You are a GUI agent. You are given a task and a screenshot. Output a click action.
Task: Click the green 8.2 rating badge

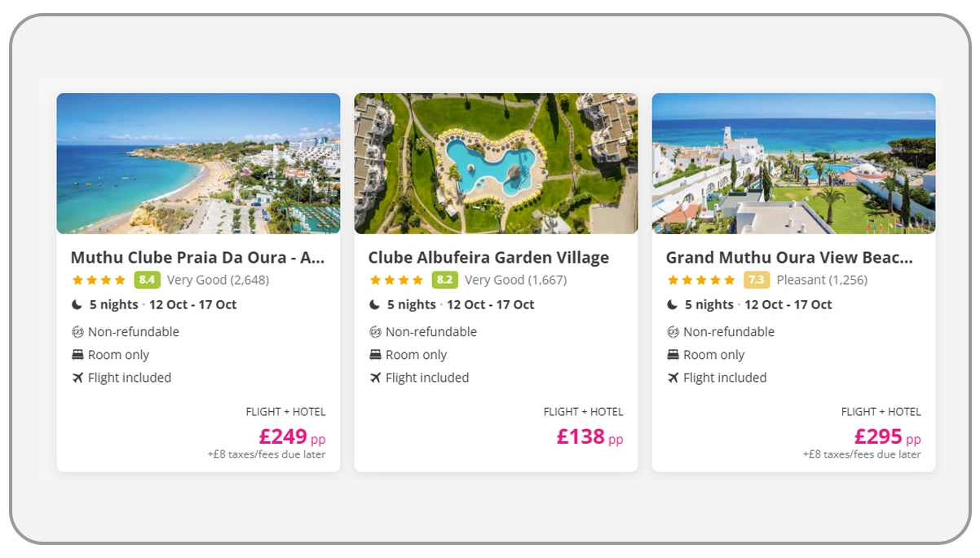(444, 280)
